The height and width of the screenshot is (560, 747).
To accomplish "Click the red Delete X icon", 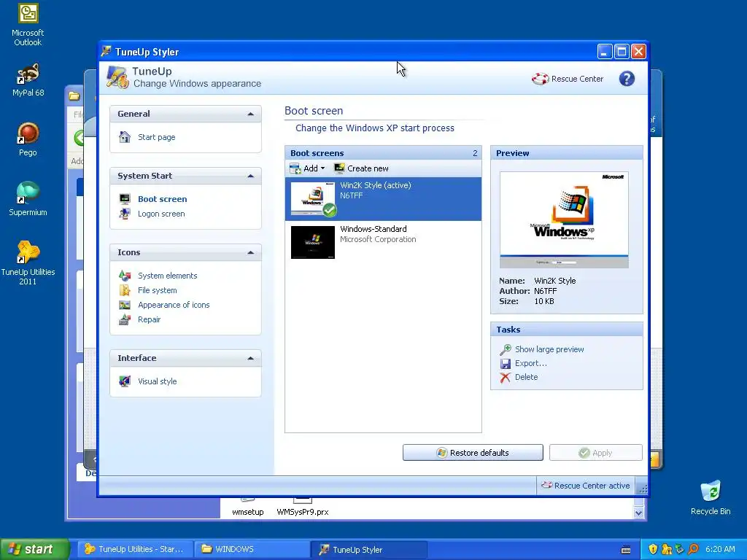I will 505,377.
